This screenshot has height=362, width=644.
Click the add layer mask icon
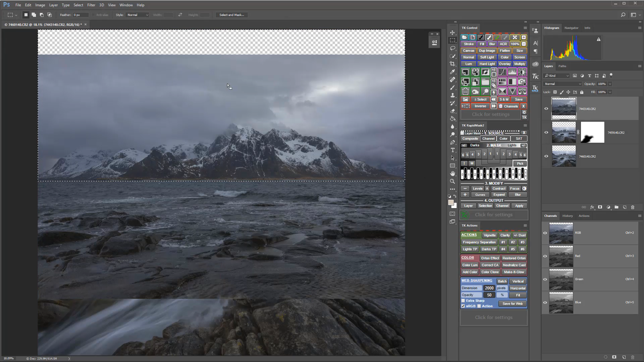(x=600, y=207)
